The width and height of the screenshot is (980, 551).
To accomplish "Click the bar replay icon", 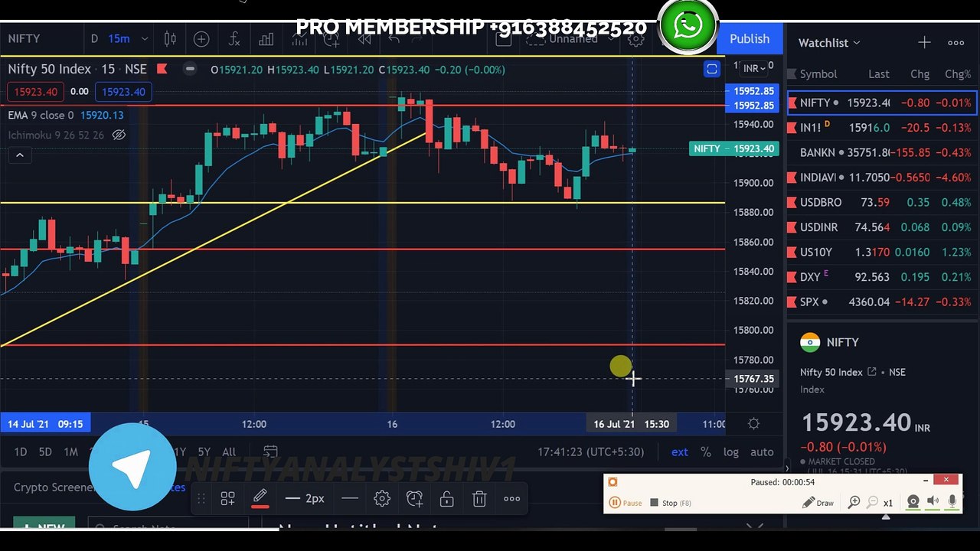I will [365, 39].
